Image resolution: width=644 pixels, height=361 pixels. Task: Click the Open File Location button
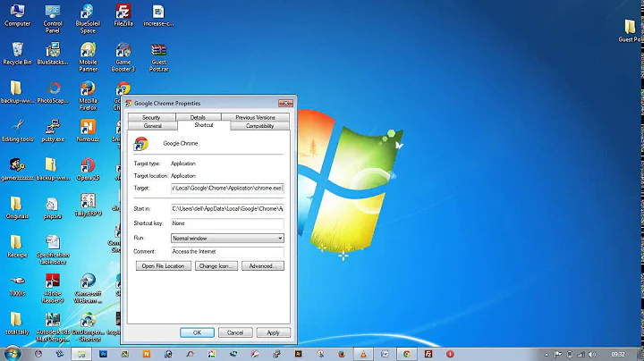pyautogui.click(x=163, y=266)
